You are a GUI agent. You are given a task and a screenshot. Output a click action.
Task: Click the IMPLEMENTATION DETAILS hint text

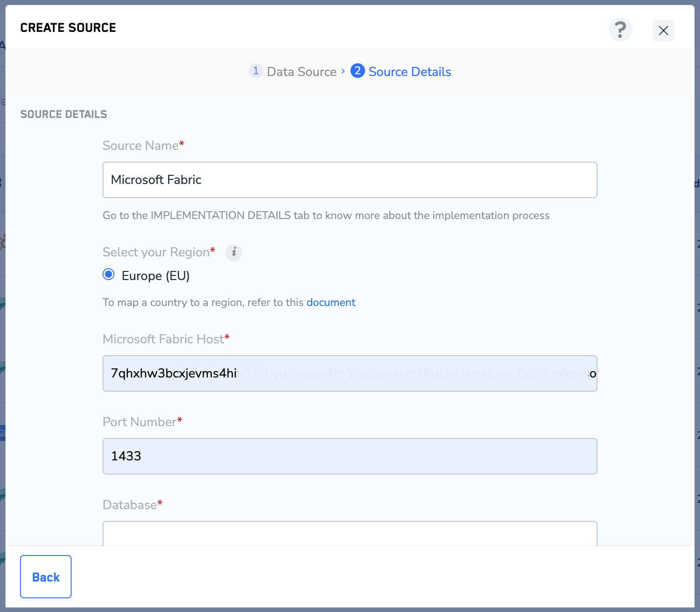tap(326, 215)
